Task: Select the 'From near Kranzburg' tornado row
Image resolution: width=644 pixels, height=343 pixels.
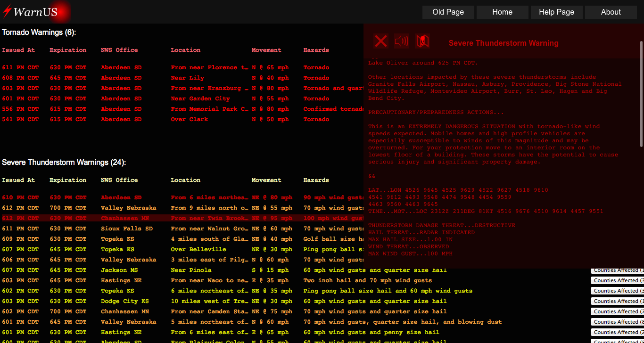Action: (210, 88)
